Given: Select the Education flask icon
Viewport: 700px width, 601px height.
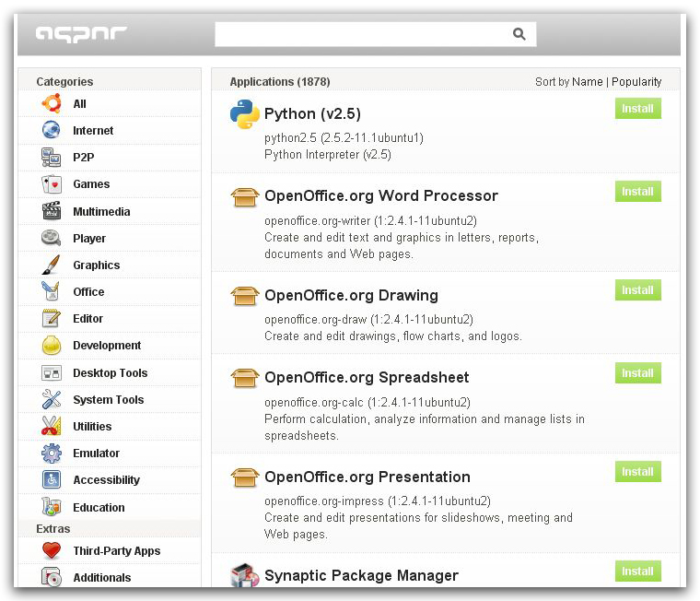Looking at the screenshot, I should (52, 507).
